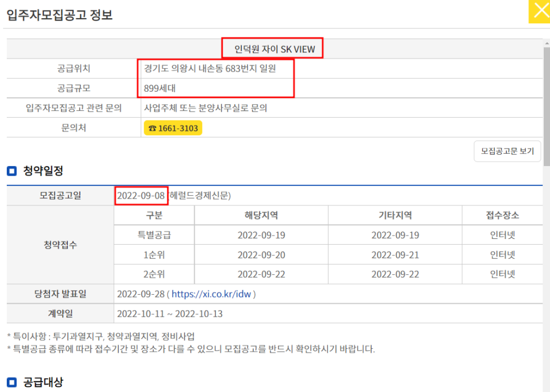Select the 모집공고일 date 2022-09-08

[141, 196]
